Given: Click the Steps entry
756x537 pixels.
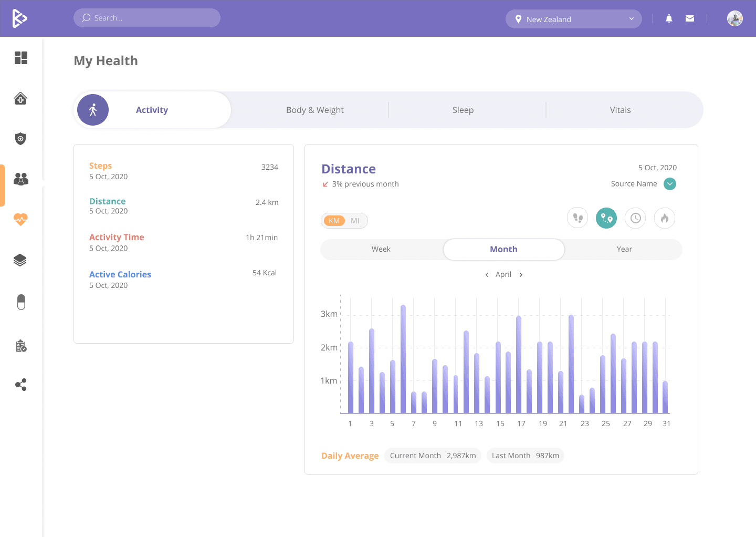Looking at the screenshot, I should (x=100, y=166).
